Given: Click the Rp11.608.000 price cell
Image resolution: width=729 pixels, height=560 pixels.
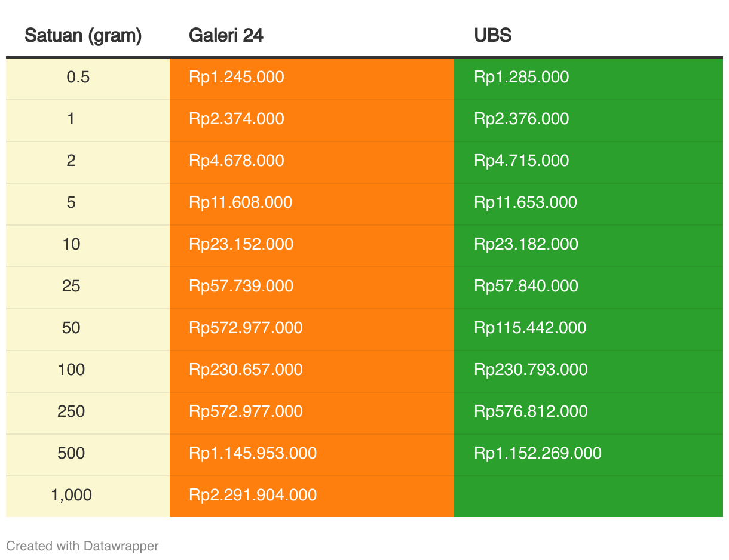Looking at the screenshot, I should click(241, 202).
